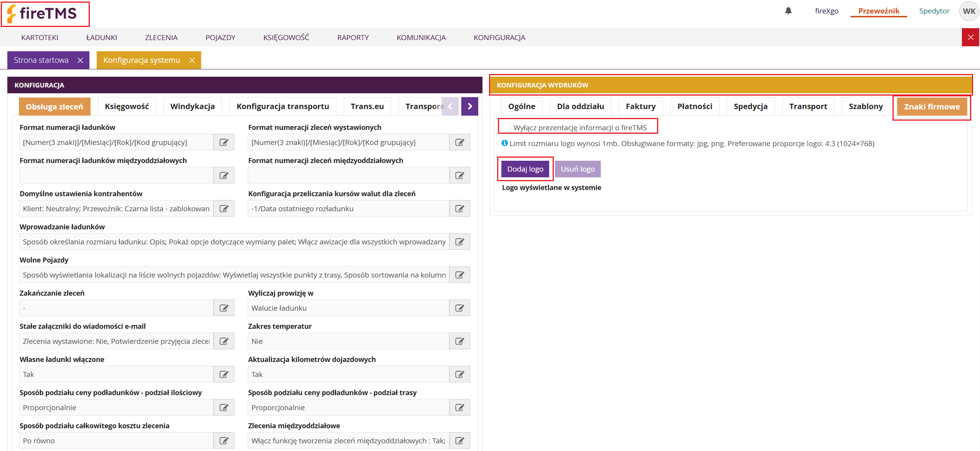Image resolution: width=980 pixels, height=451 pixels.
Task: Close the Konfiguracja systemu tab
Action: 192,60
